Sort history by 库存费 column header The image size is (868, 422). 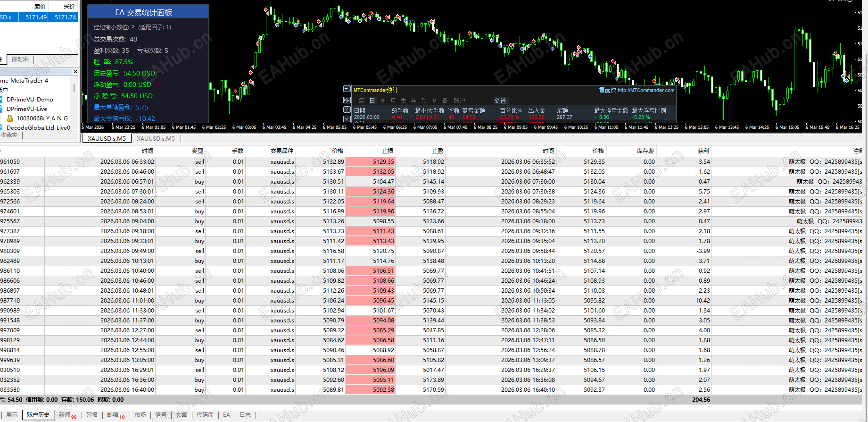[631, 151]
